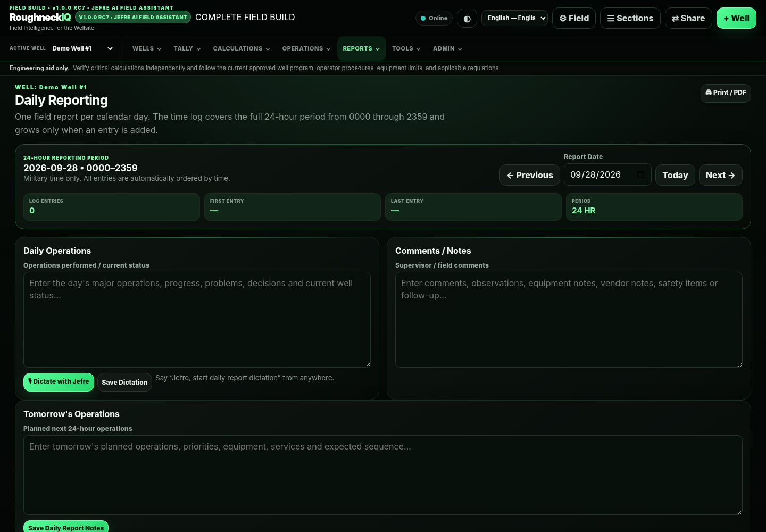Click the 'Daily Reporting' heading

[61, 100]
